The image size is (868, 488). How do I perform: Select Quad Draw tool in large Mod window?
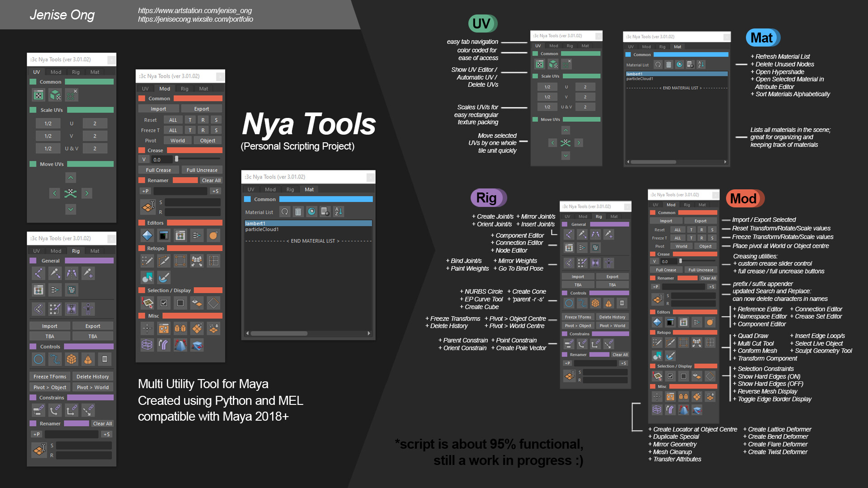pos(147,261)
